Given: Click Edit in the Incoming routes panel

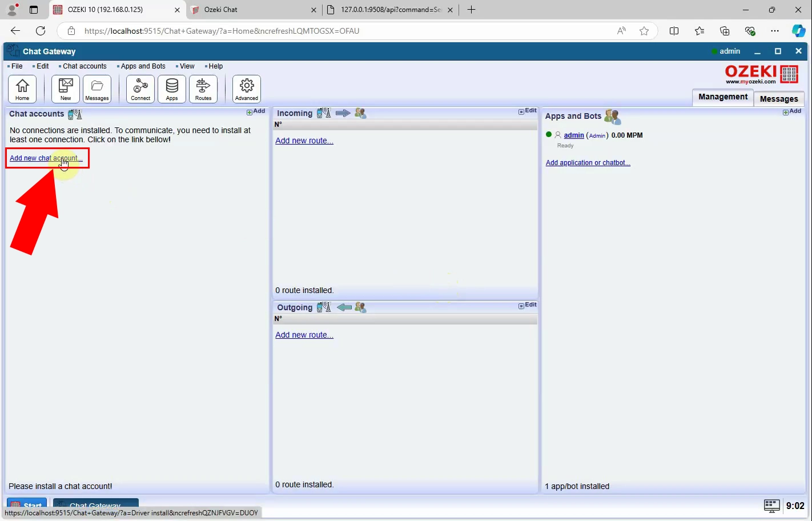Looking at the screenshot, I should pyautogui.click(x=528, y=111).
